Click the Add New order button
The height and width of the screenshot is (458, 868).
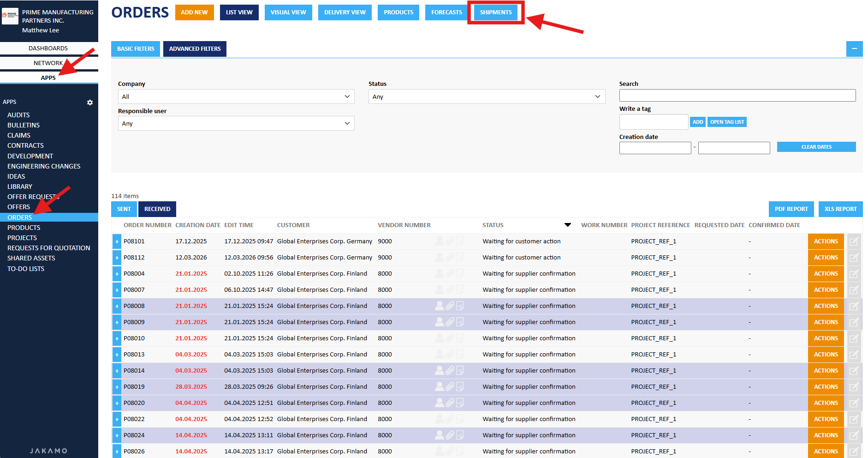pos(194,12)
